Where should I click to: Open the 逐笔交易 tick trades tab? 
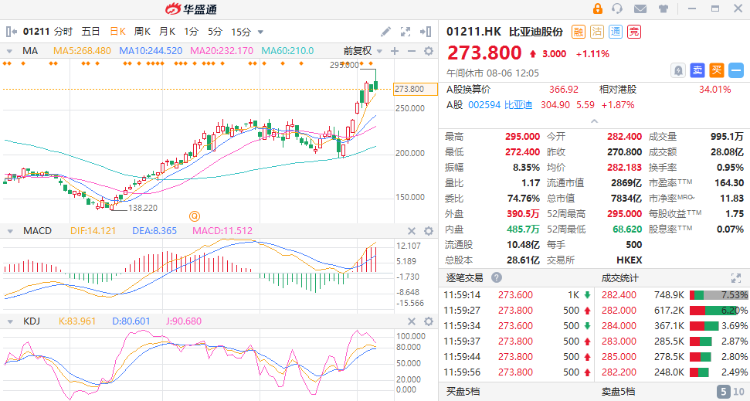coord(464,278)
